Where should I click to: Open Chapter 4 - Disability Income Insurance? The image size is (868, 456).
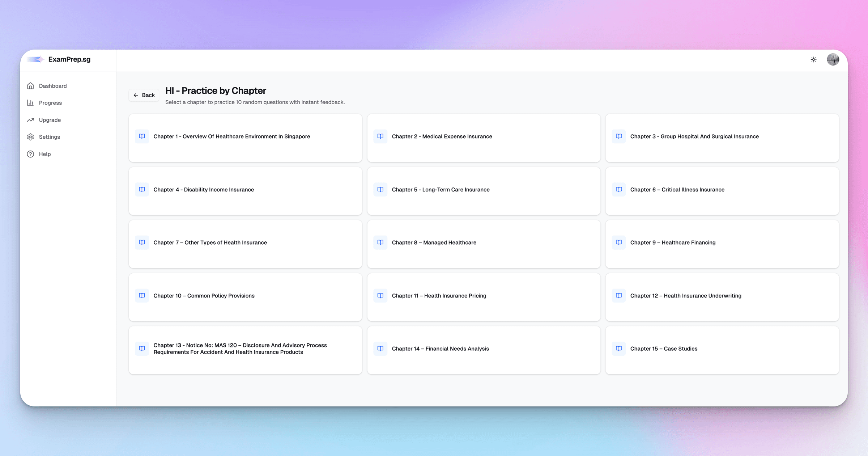tap(204, 190)
